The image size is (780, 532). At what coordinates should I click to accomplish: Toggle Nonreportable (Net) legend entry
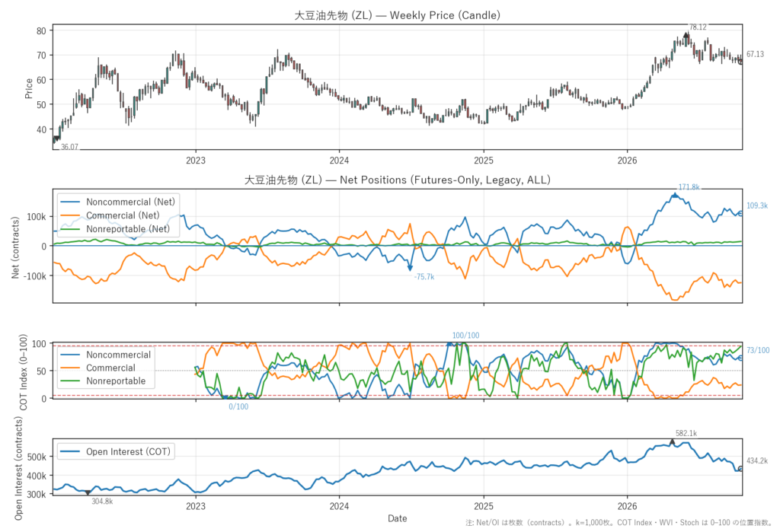click(115, 229)
